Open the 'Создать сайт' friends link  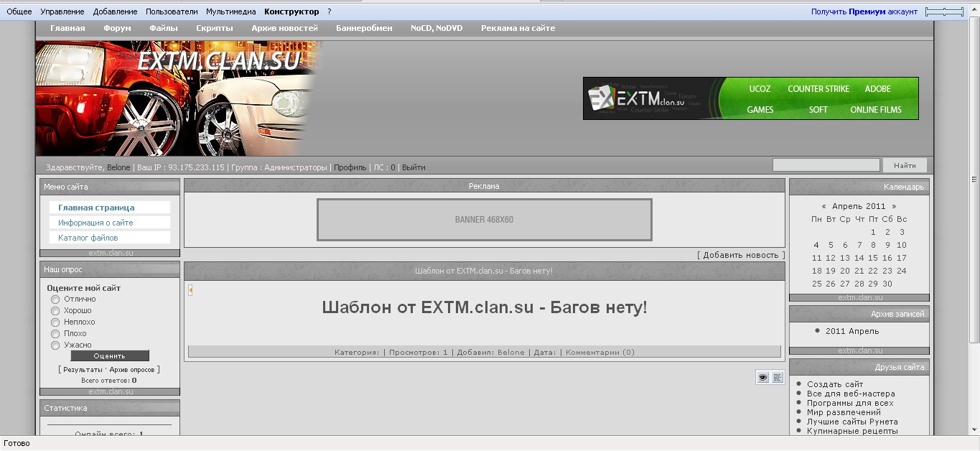click(835, 384)
